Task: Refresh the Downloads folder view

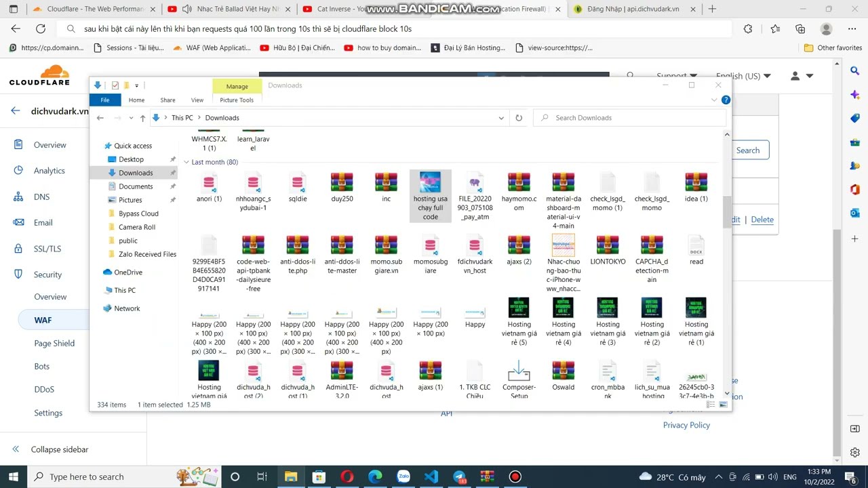Action: point(519,118)
